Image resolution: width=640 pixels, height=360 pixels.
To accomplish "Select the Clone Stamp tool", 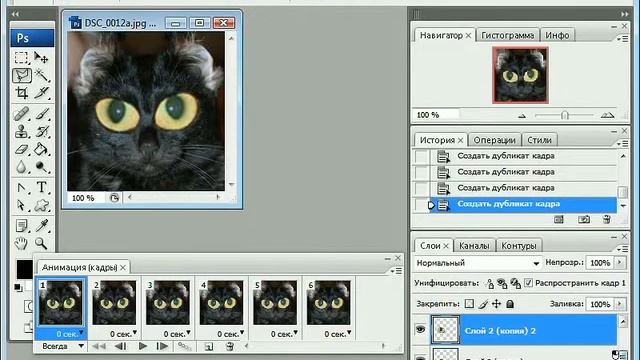I will point(22,131).
